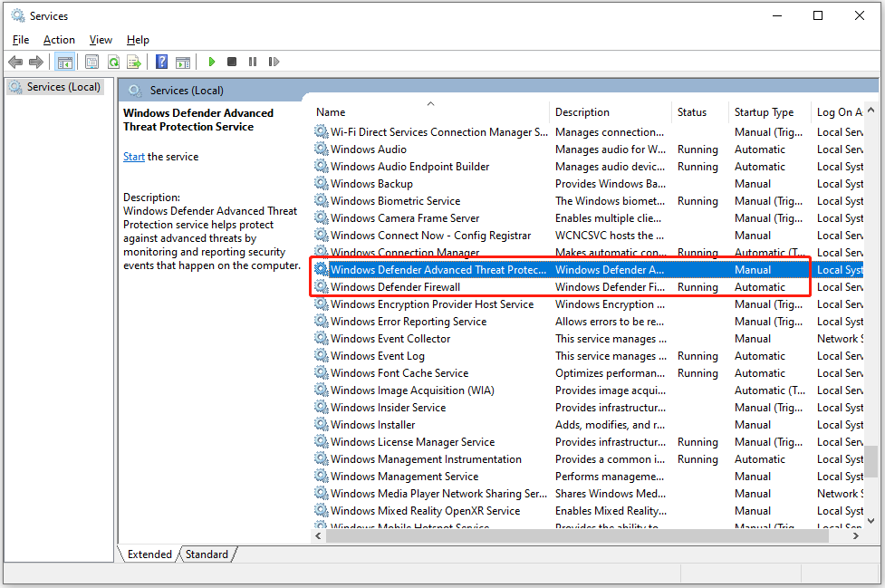
Task: Toggle the Show/Hide Console Tree icon
Action: tap(64, 61)
